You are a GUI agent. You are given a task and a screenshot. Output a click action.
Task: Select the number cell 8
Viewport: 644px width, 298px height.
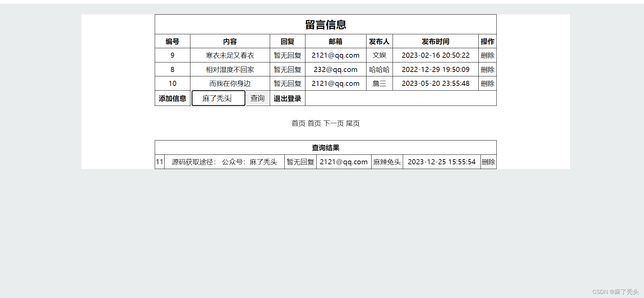pyautogui.click(x=172, y=70)
